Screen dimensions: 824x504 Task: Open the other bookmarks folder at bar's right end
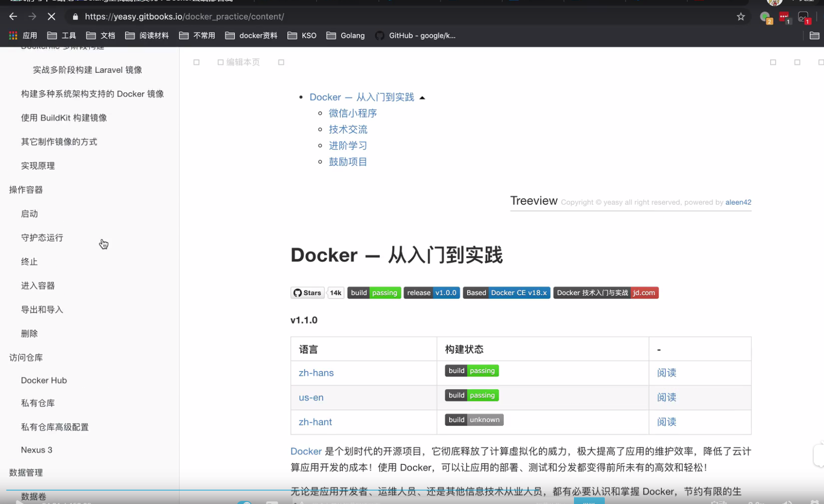coord(814,35)
